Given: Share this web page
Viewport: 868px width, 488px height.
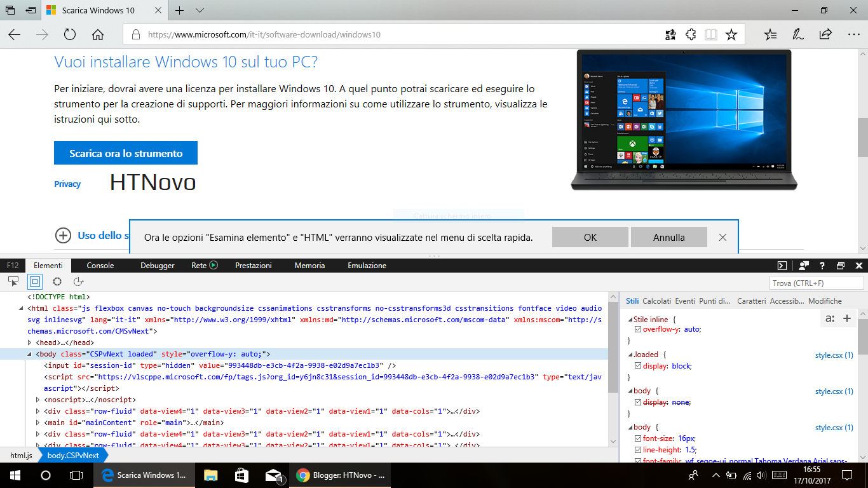Looking at the screenshot, I should (825, 34).
